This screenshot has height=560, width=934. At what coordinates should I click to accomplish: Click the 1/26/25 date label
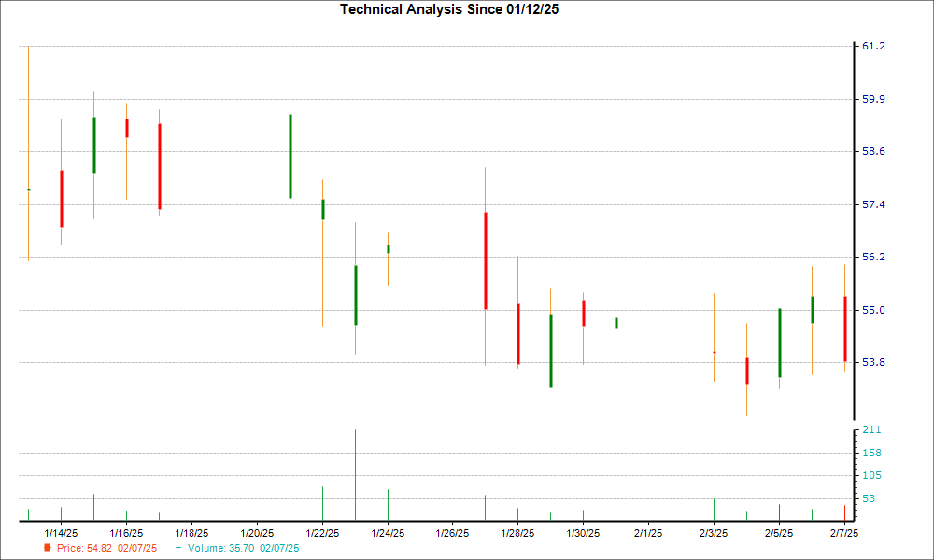452,533
